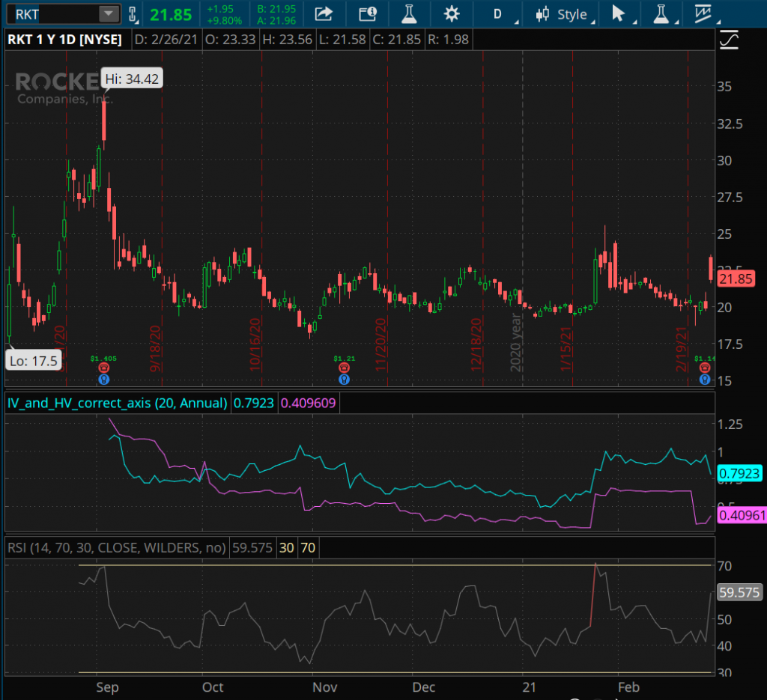
Task: Click the $1.405 earnings estimate label
Action: coord(103,359)
